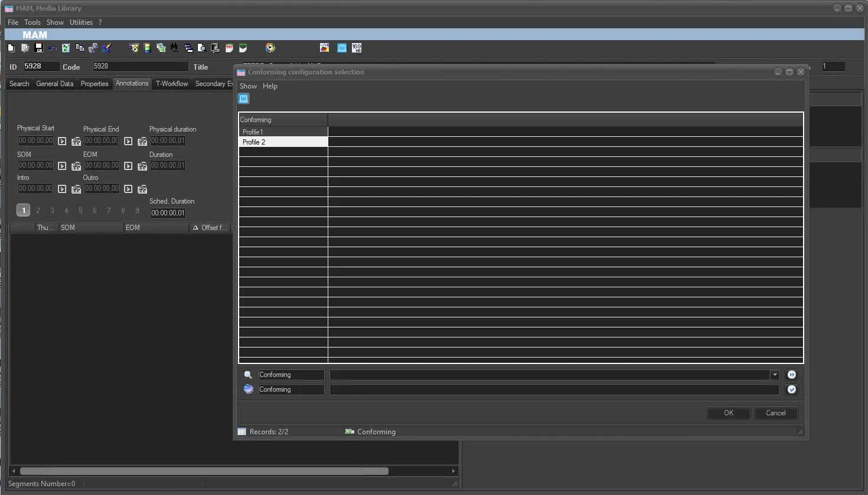Click the round checkmark button beside the Conforming filter

click(792, 389)
